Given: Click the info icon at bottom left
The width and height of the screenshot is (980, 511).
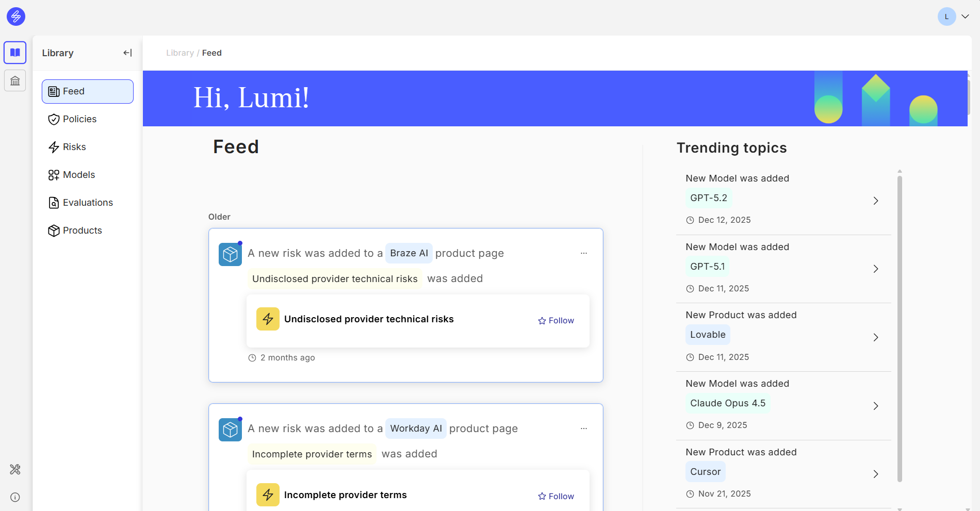Looking at the screenshot, I should [15, 497].
